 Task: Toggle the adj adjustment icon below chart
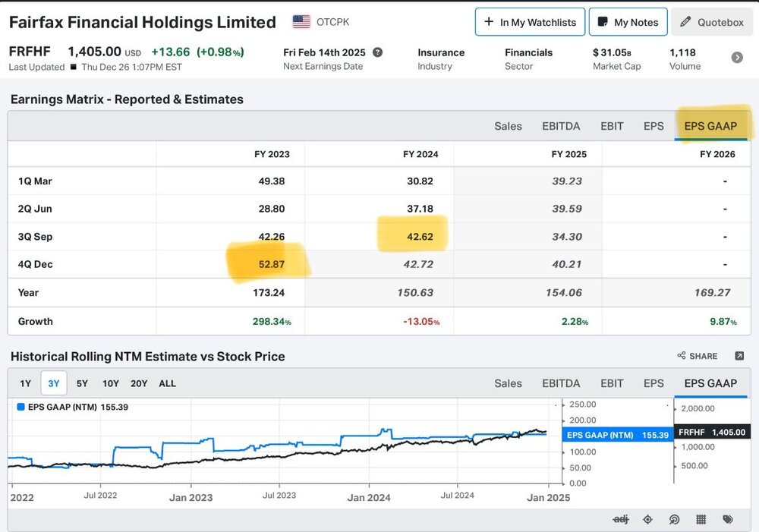tap(621, 519)
